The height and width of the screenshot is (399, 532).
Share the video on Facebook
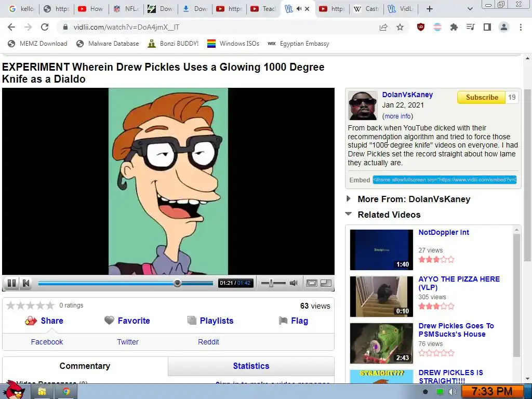click(47, 342)
